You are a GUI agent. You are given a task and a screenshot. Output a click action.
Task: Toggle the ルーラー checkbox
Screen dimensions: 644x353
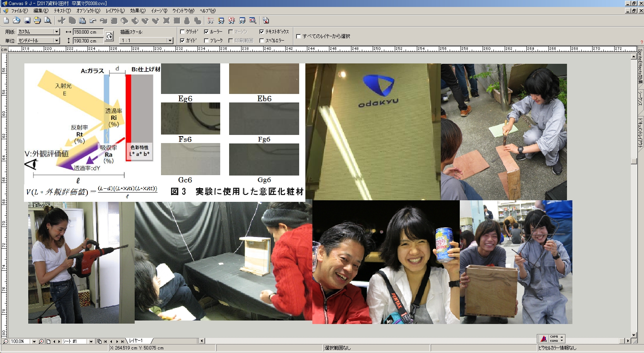pos(206,32)
